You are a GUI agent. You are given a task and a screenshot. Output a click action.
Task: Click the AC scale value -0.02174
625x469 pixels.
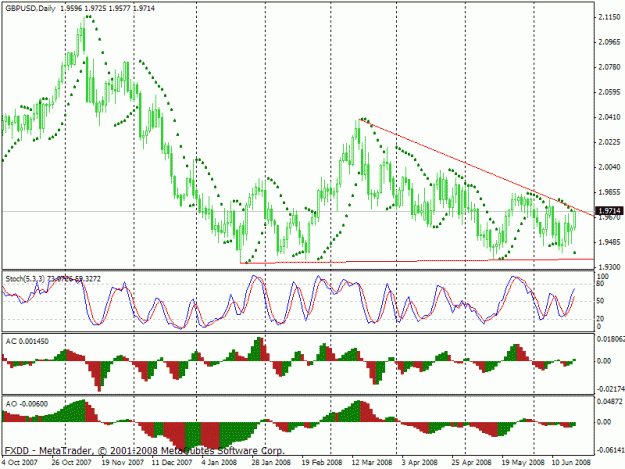pyautogui.click(x=610, y=389)
